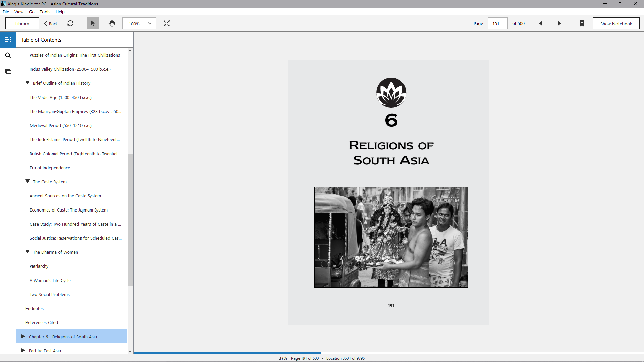The height and width of the screenshot is (362, 644).
Task: Toggle full screen mode icon
Action: 167,24
